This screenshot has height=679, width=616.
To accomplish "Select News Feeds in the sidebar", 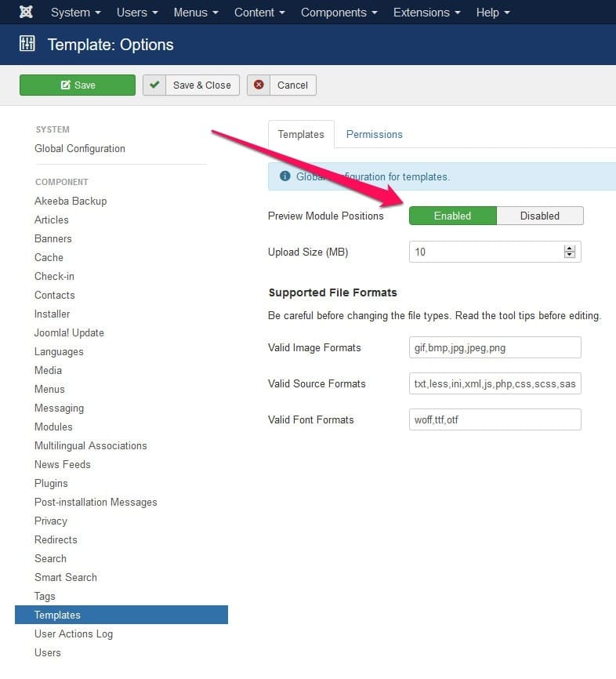I will click(63, 465).
